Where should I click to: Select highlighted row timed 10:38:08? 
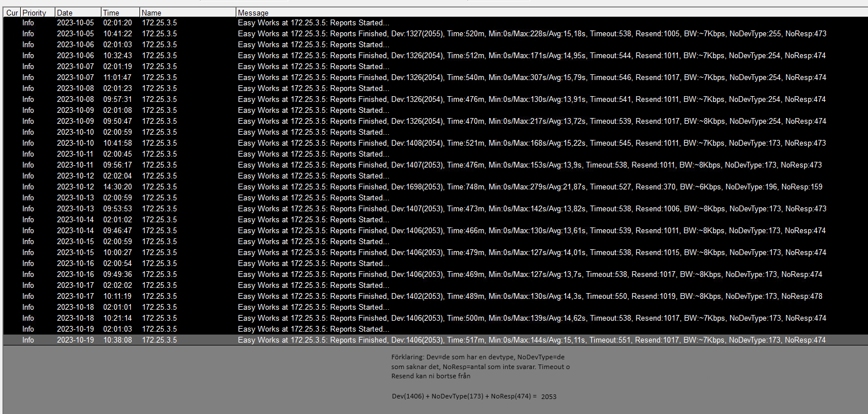pos(435,340)
